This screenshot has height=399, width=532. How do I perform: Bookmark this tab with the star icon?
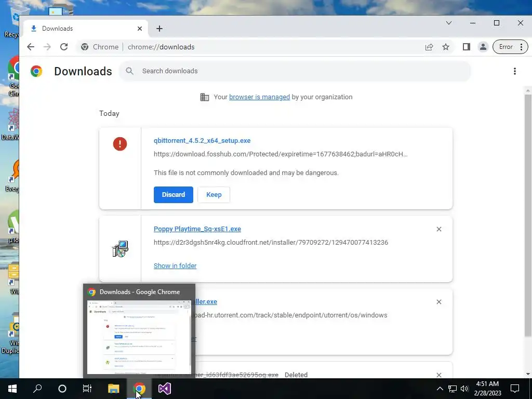tap(446, 47)
